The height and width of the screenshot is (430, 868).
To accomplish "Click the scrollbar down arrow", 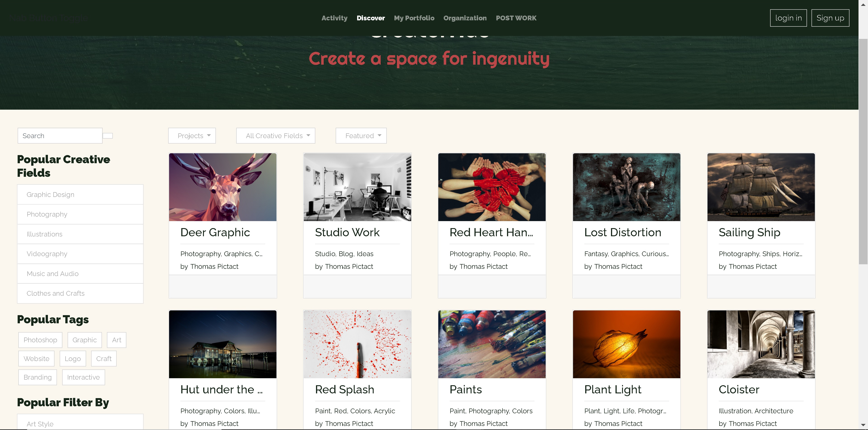I will click(863, 425).
